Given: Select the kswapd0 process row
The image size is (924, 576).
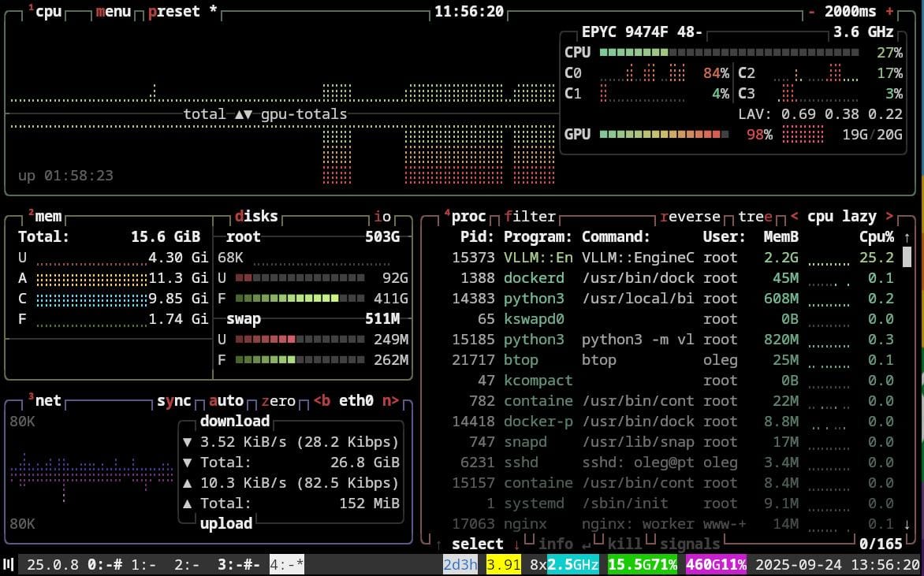Looking at the screenshot, I should [x=673, y=319].
